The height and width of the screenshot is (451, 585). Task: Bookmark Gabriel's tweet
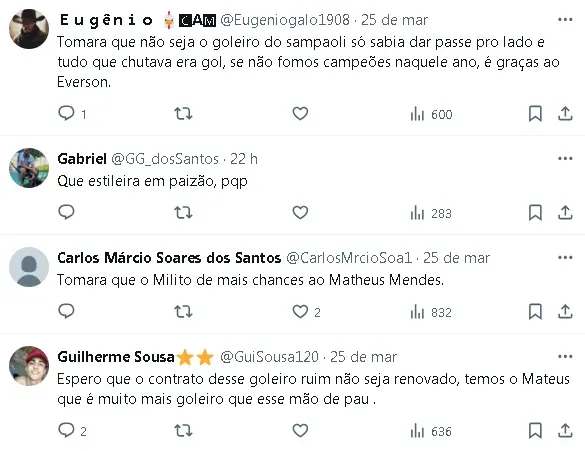pyautogui.click(x=535, y=213)
